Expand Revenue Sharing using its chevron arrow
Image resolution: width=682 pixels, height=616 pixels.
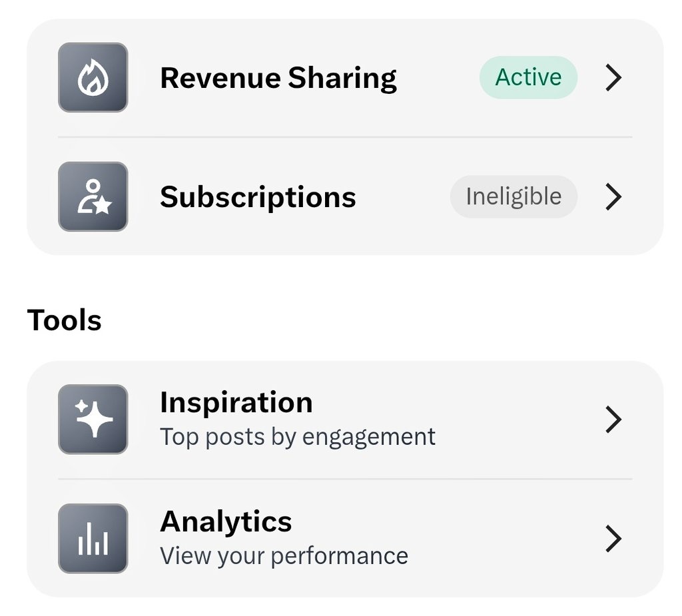[613, 78]
